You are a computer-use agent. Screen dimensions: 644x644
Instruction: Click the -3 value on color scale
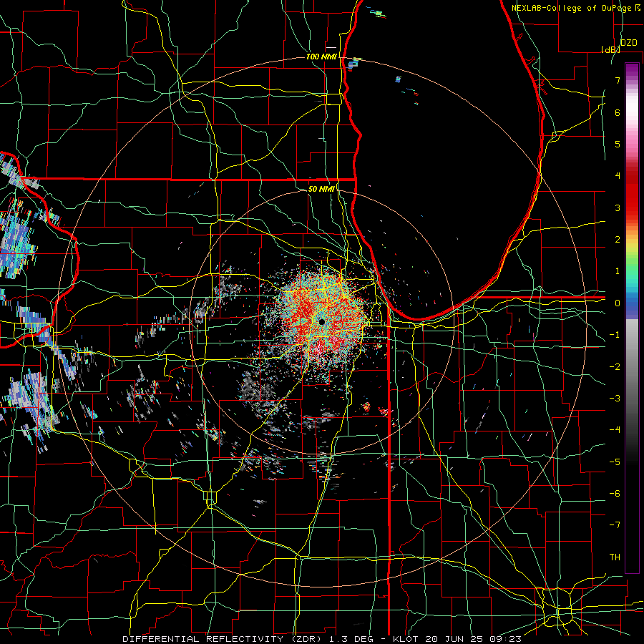(615, 399)
